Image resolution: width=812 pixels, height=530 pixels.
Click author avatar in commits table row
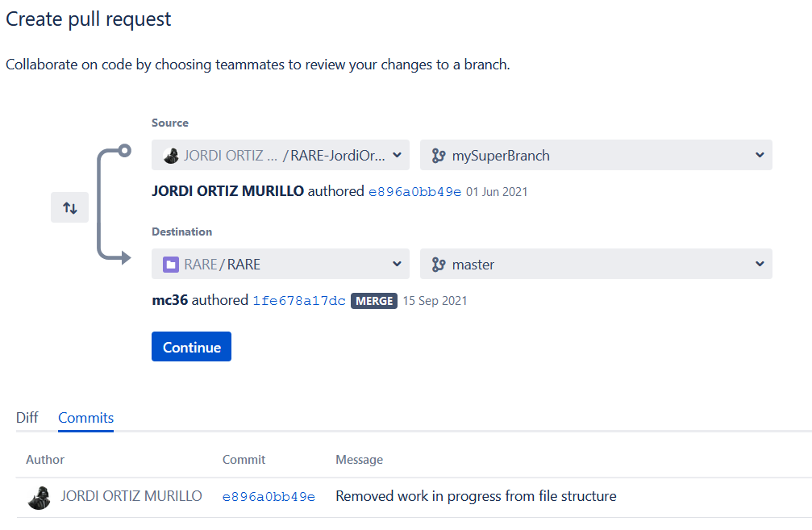[39, 497]
